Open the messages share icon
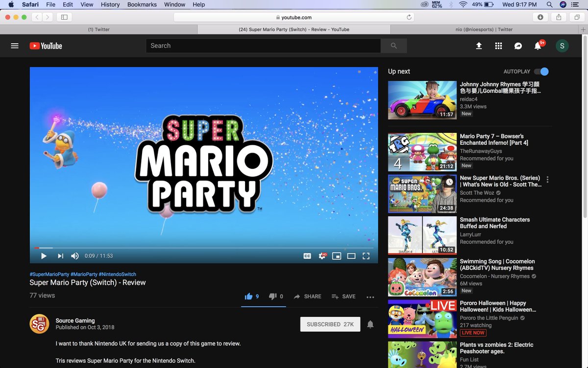Image resolution: width=588 pixels, height=368 pixels. [x=518, y=46]
